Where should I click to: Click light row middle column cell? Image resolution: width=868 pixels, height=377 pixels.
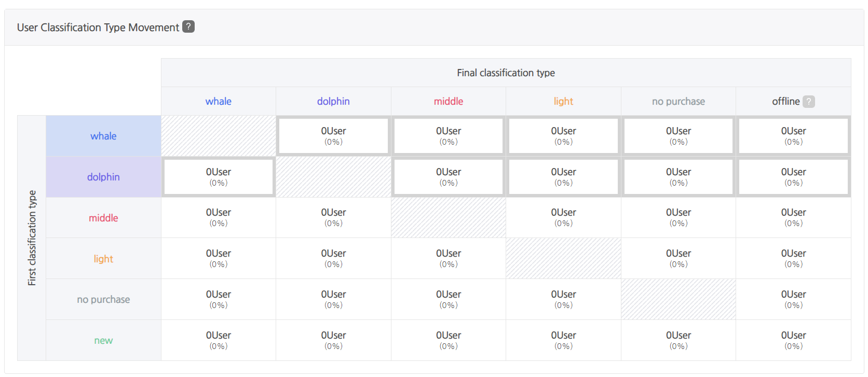click(x=449, y=259)
